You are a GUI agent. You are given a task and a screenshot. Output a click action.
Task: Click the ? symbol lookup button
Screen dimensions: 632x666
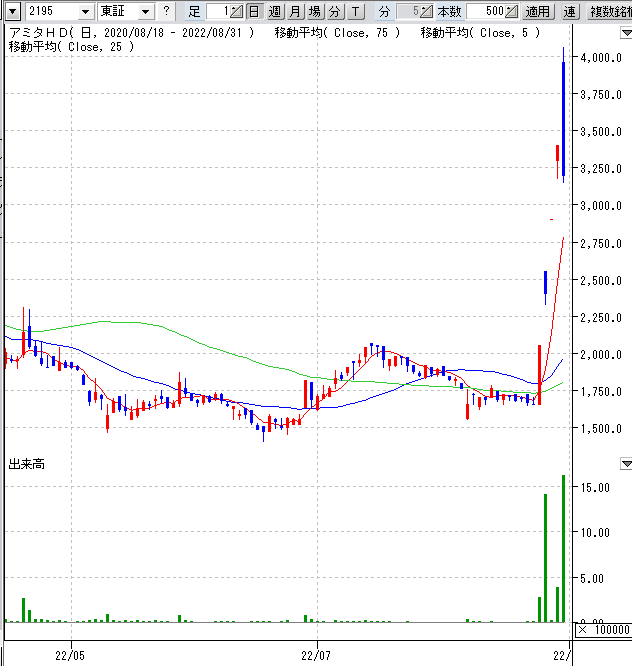click(166, 11)
